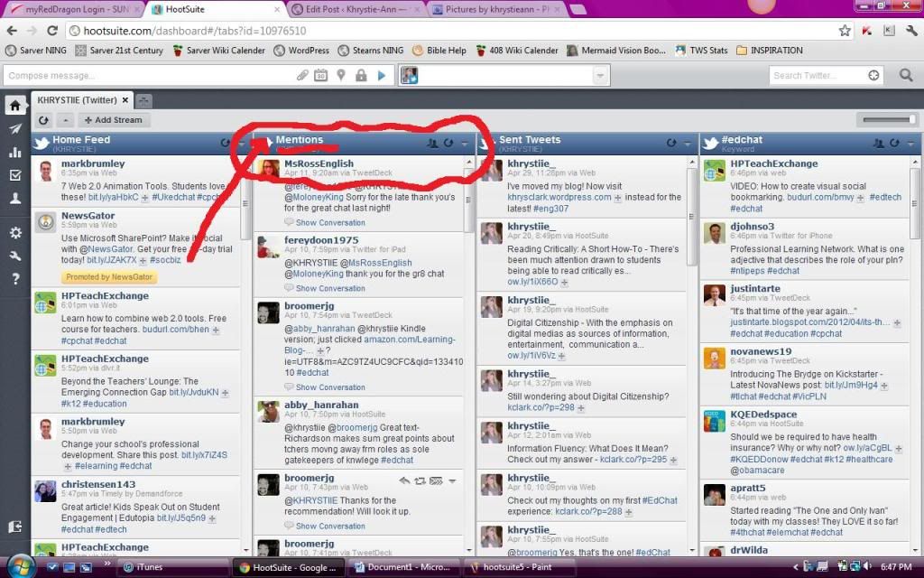Refresh the Sent Tweets stream
This screenshot has height=578, width=924.
pos(671,143)
